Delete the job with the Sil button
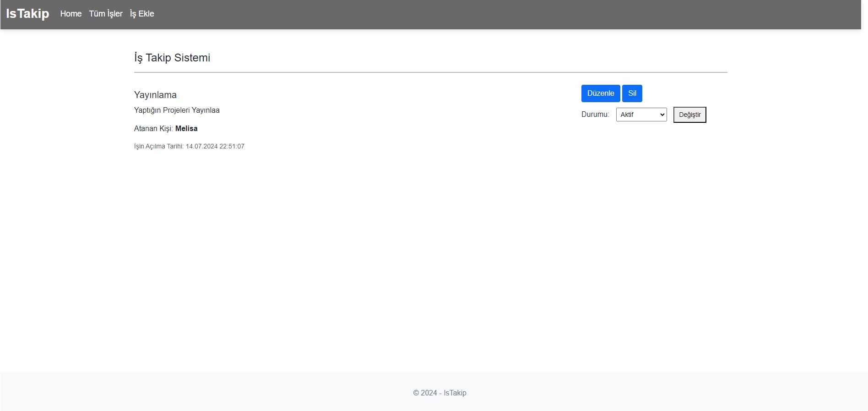This screenshot has height=411, width=868. point(632,93)
